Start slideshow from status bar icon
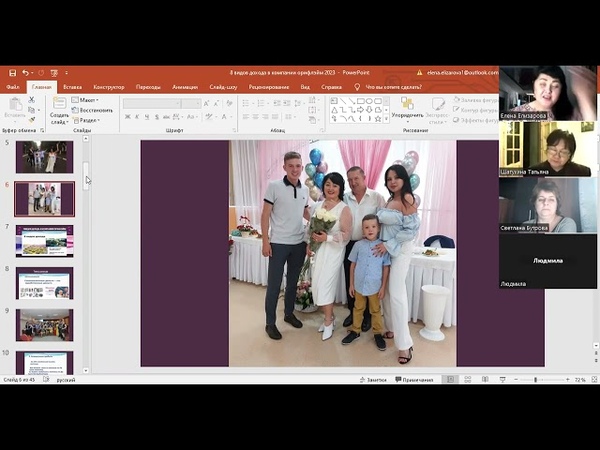The height and width of the screenshot is (450, 600). [x=502, y=380]
